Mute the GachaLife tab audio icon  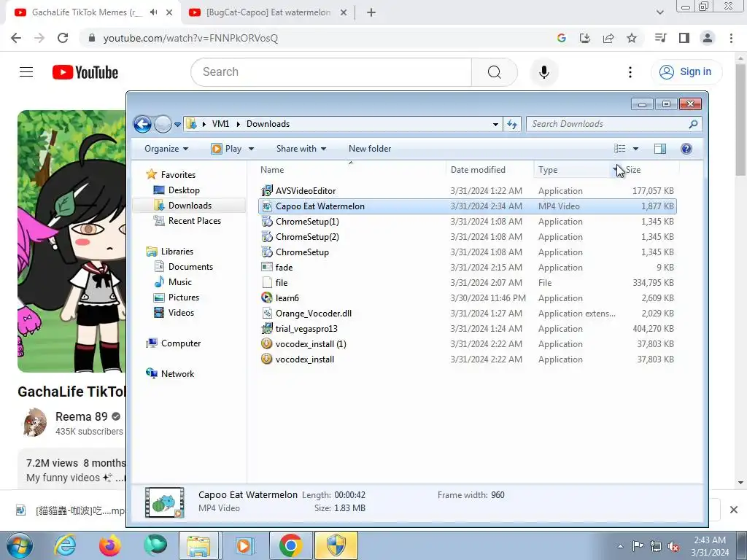pyautogui.click(x=153, y=12)
